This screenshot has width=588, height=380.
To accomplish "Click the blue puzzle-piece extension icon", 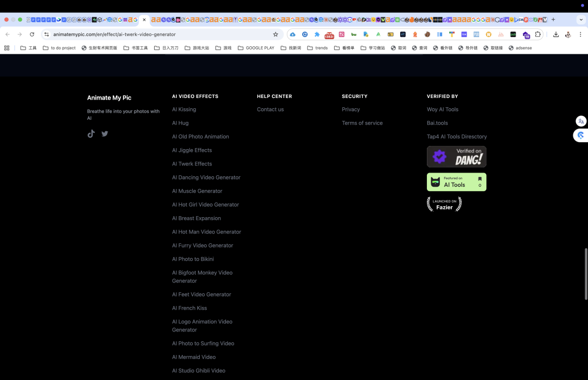I will click(317, 34).
